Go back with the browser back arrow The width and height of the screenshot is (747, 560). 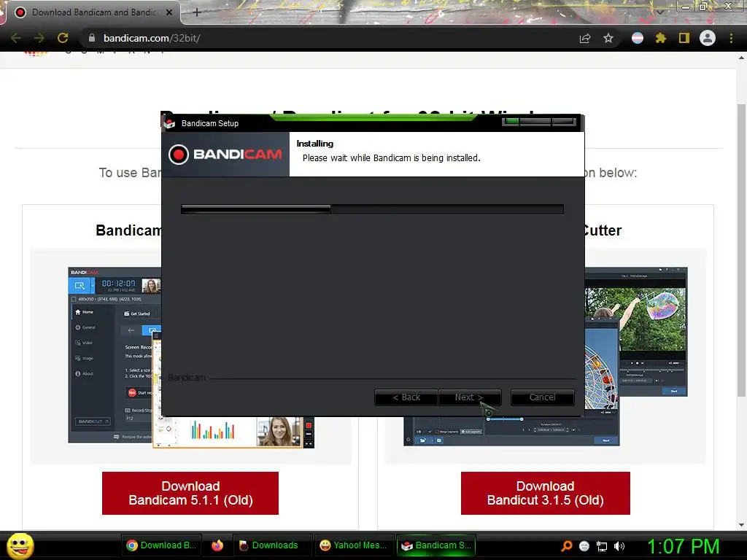16,38
